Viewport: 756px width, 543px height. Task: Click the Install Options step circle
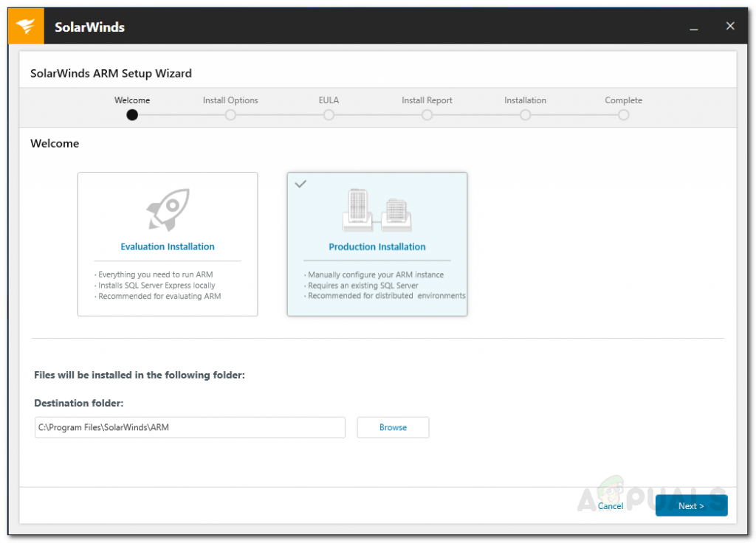230,115
